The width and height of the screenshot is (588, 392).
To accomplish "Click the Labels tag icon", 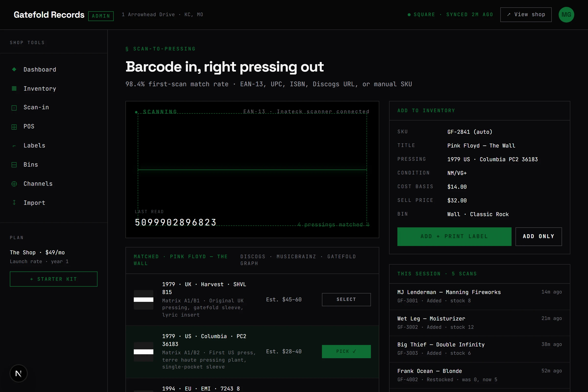I will click(x=14, y=146).
